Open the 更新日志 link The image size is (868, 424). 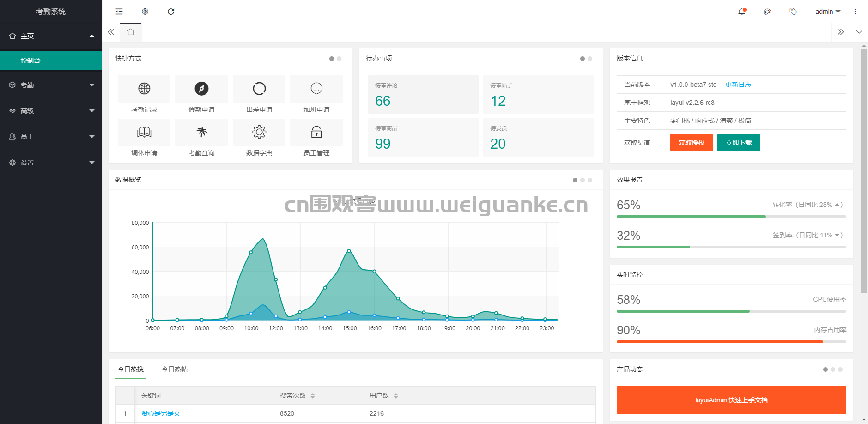coord(738,85)
